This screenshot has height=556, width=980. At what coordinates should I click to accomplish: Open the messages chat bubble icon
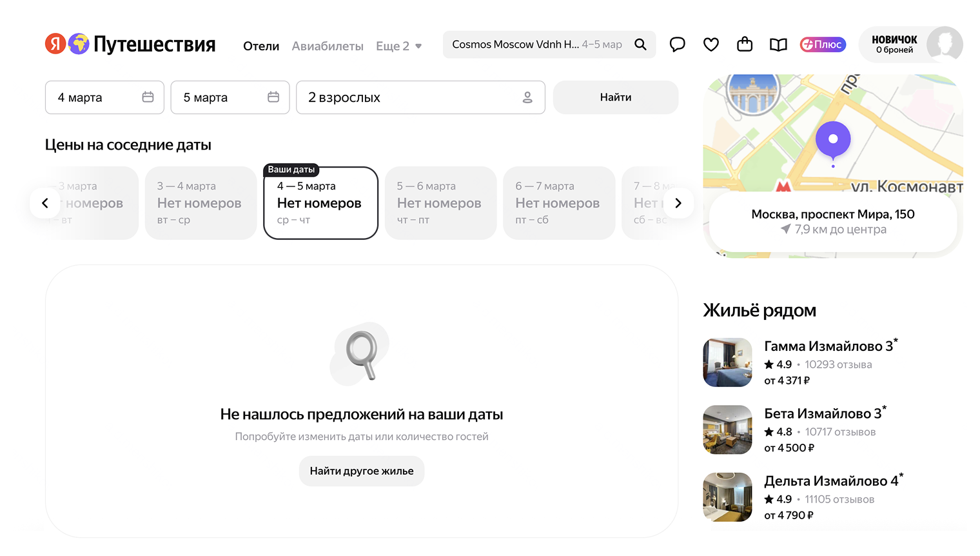point(677,45)
